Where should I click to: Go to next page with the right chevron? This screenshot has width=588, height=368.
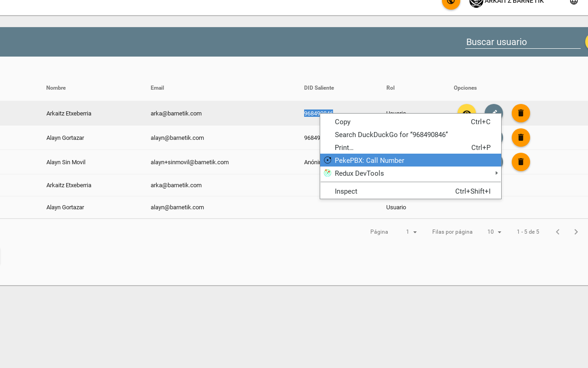[576, 232]
